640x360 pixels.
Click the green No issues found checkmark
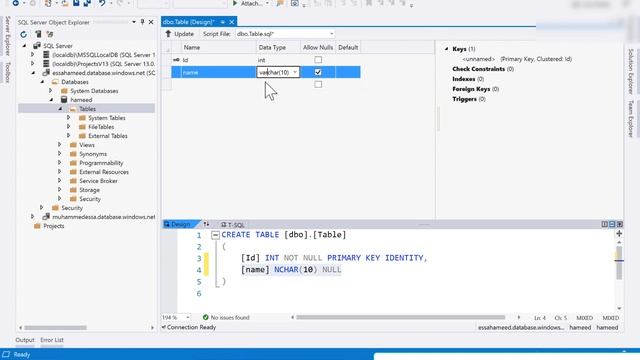click(206, 317)
